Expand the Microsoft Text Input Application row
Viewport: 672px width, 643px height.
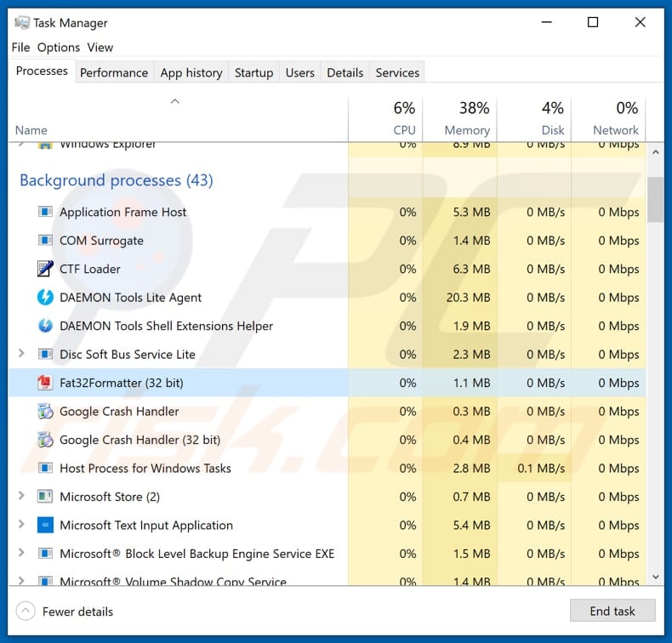tap(21, 524)
